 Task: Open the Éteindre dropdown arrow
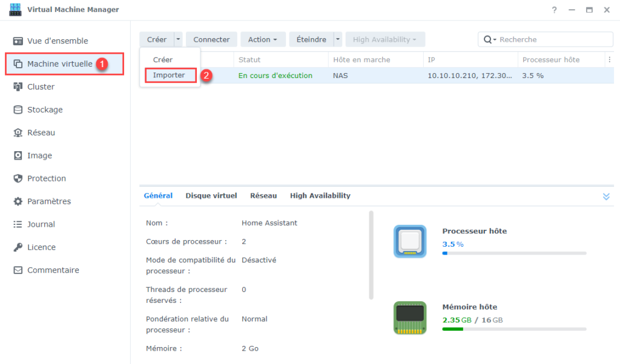point(338,39)
